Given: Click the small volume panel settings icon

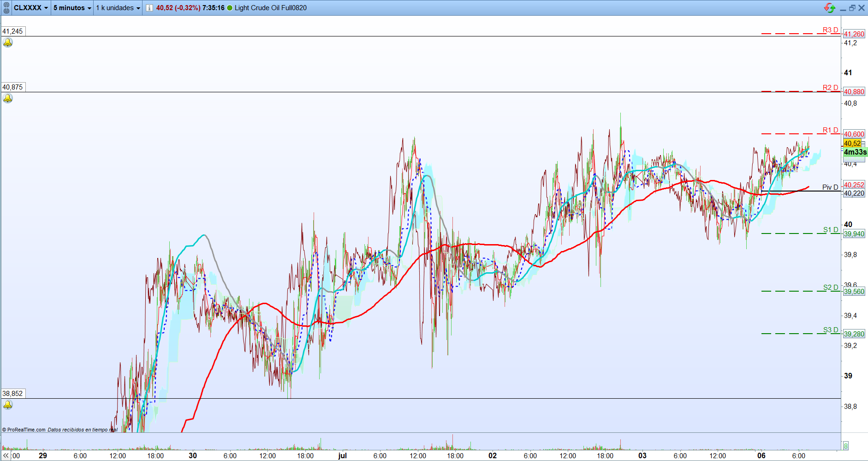Looking at the screenshot, I should [846, 446].
